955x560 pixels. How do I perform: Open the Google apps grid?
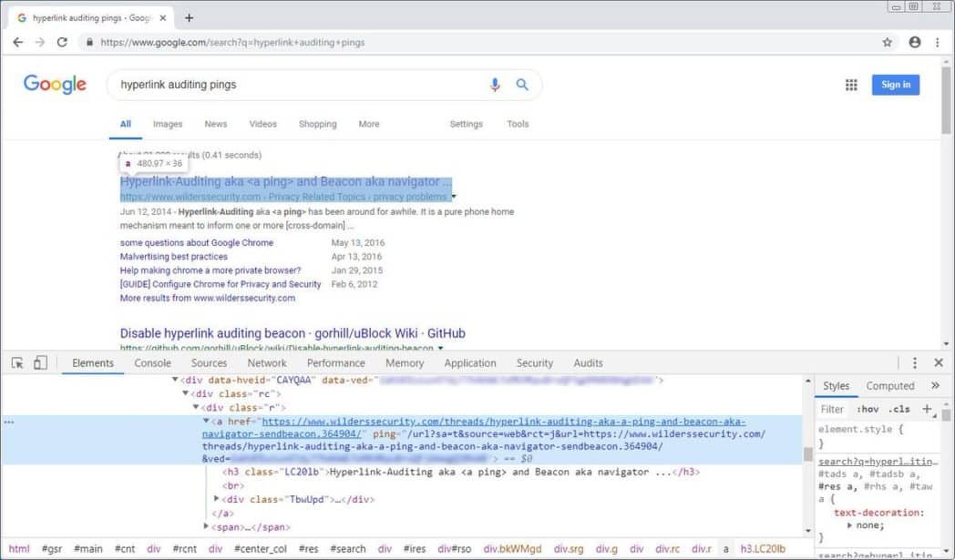coord(851,86)
